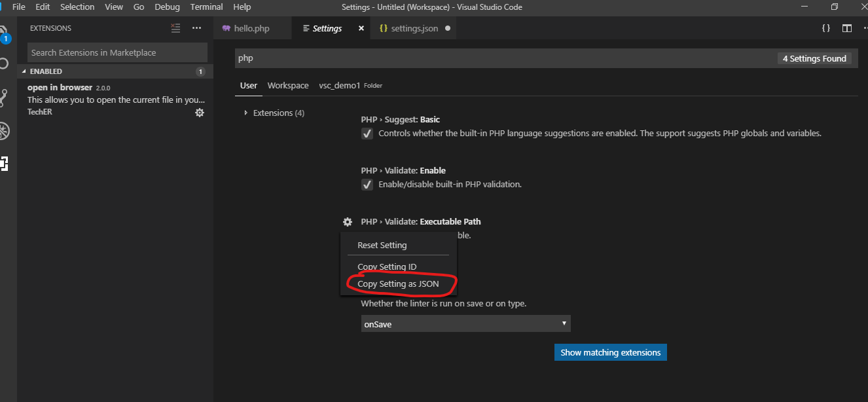Click the TechER publisher name

click(39, 112)
